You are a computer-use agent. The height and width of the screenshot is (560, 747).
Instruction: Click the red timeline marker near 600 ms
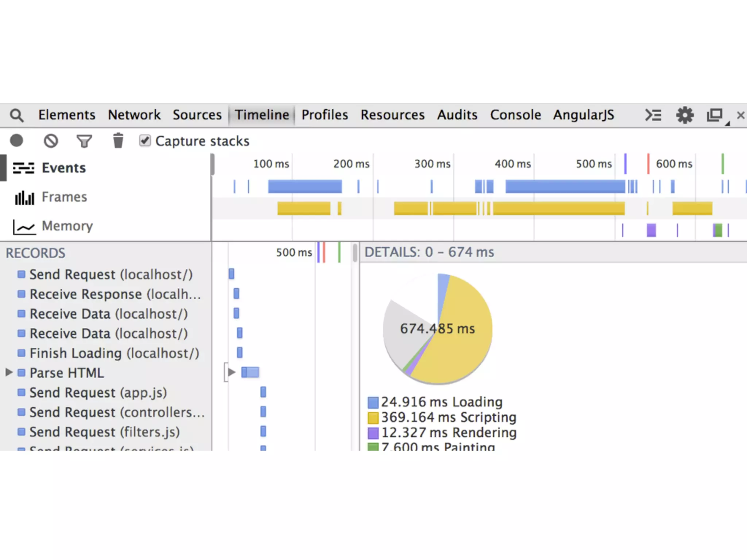click(x=648, y=164)
